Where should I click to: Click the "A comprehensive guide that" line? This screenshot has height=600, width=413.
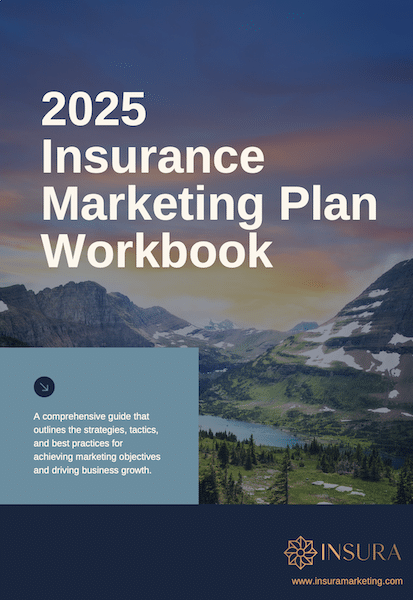(91, 416)
